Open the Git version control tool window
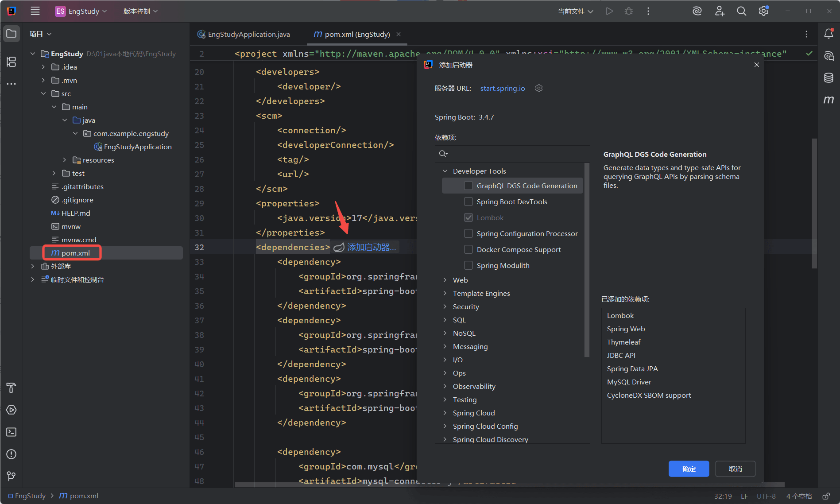840x504 pixels. [12, 477]
